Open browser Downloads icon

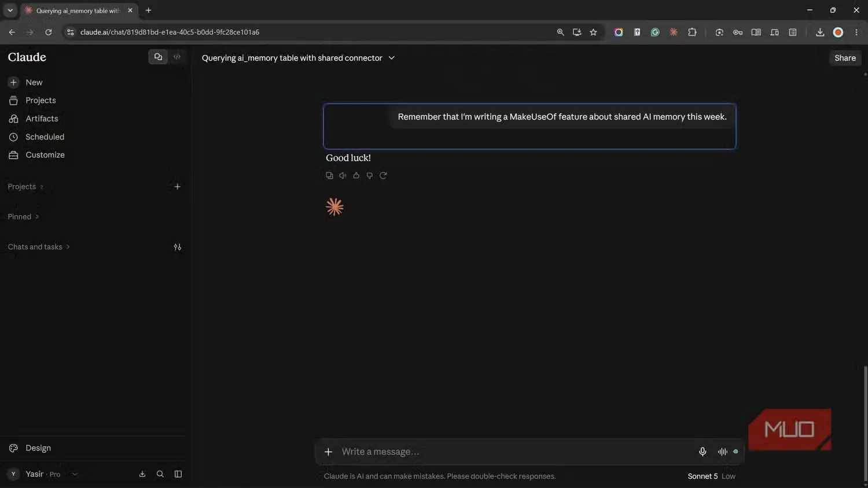coord(820,32)
